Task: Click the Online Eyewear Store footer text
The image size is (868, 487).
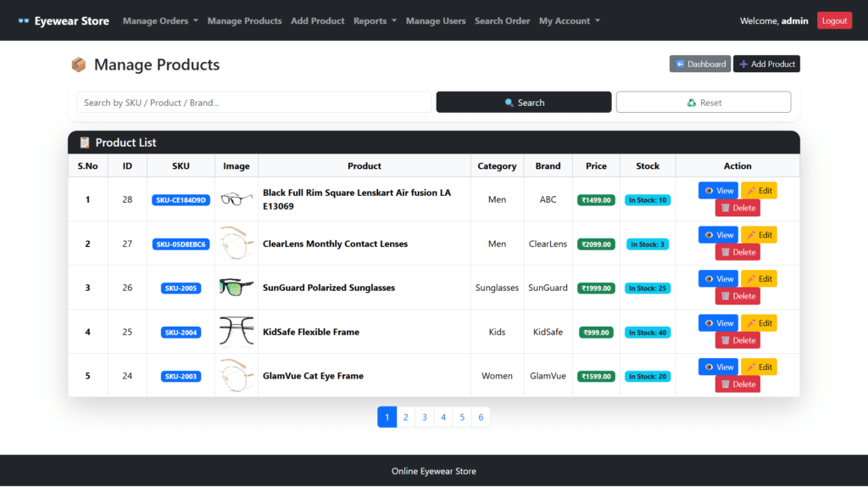Action: click(x=434, y=471)
